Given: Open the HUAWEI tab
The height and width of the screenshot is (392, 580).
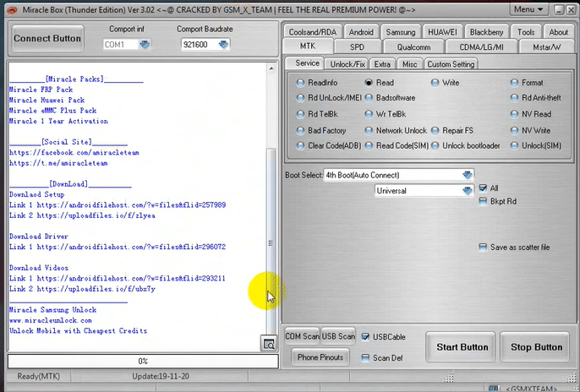Looking at the screenshot, I should (442, 32).
